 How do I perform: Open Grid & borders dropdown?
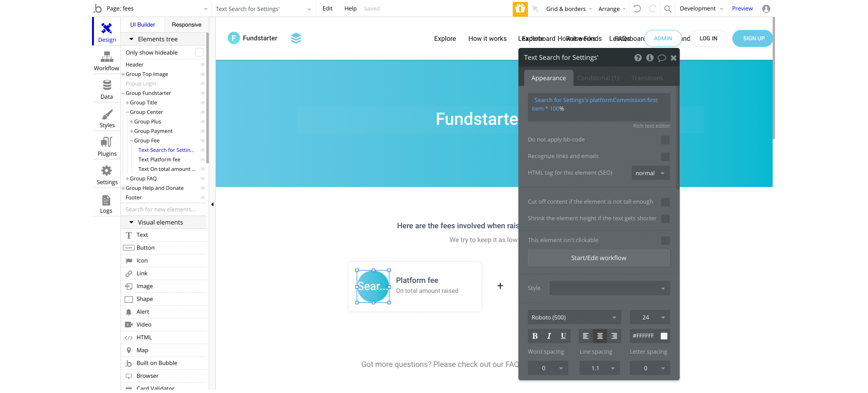point(569,9)
